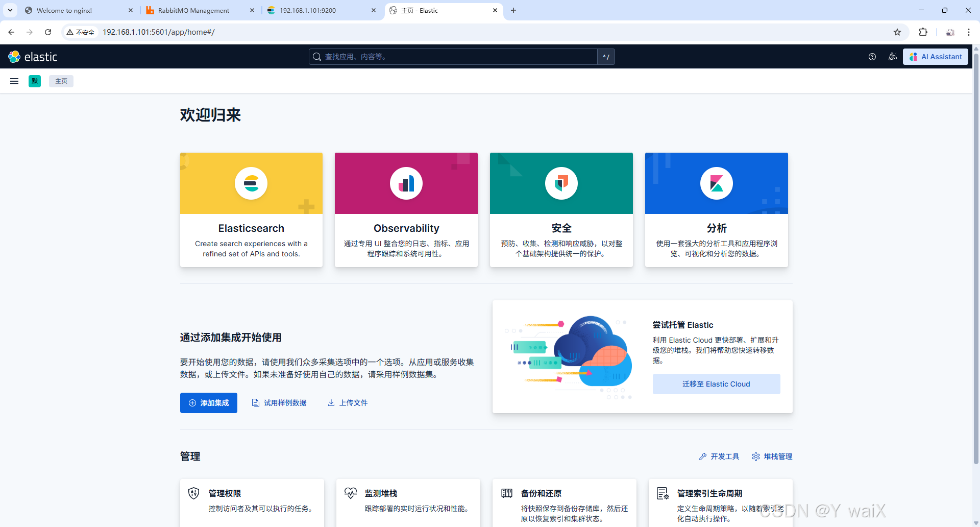Open the 备份和还原 card
This screenshot has width=980, height=527.
(565, 502)
